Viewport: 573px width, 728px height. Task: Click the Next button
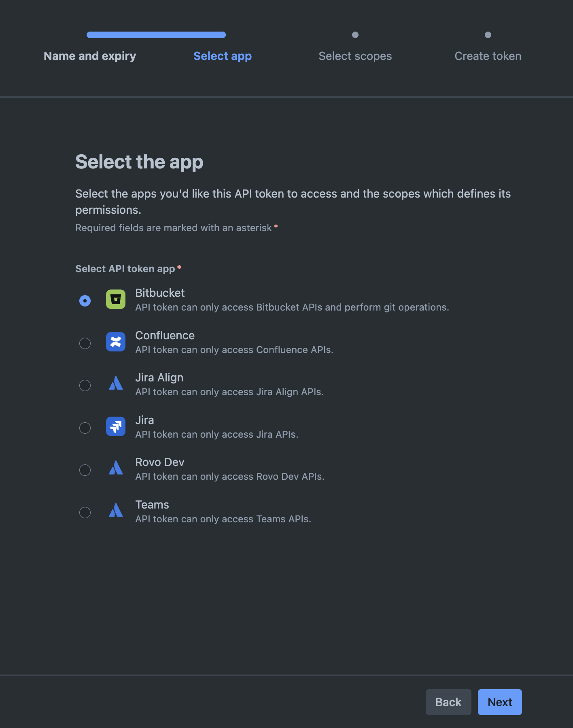click(500, 702)
